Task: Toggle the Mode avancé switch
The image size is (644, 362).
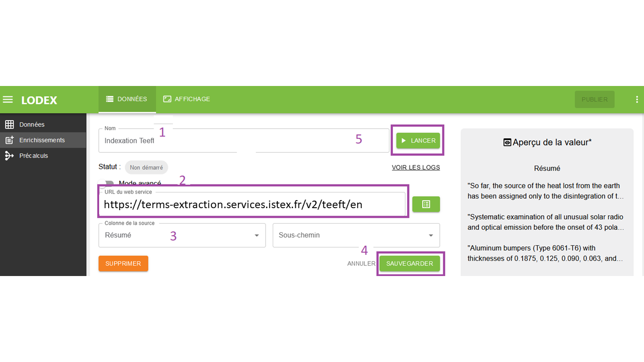Action: click(107, 184)
